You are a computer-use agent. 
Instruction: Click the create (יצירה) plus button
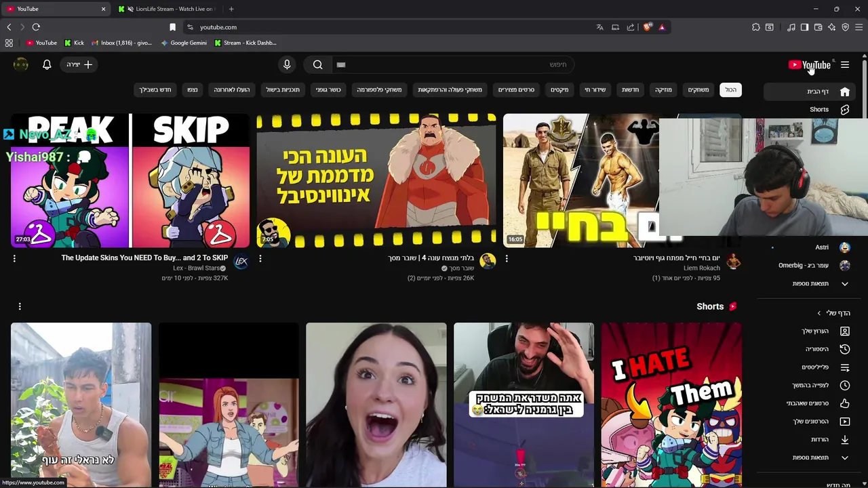tap(79, 64)
